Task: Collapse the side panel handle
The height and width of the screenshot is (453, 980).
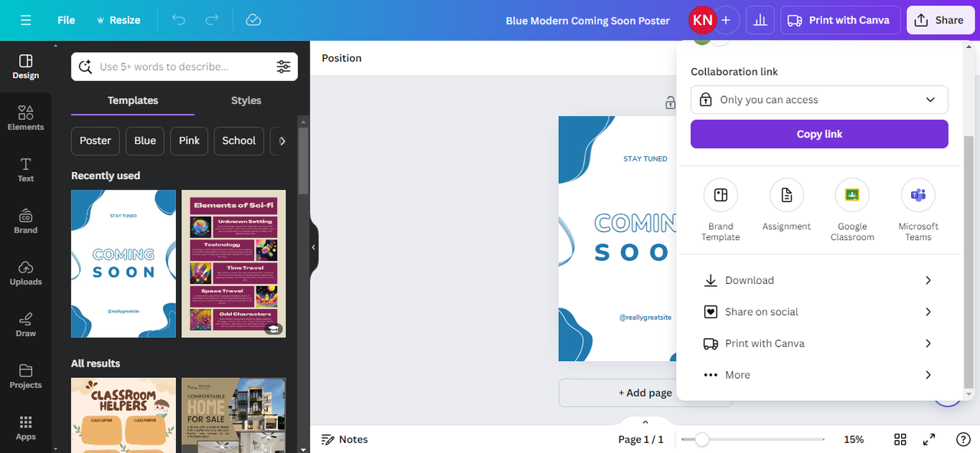Action: [x=314, y=247]
